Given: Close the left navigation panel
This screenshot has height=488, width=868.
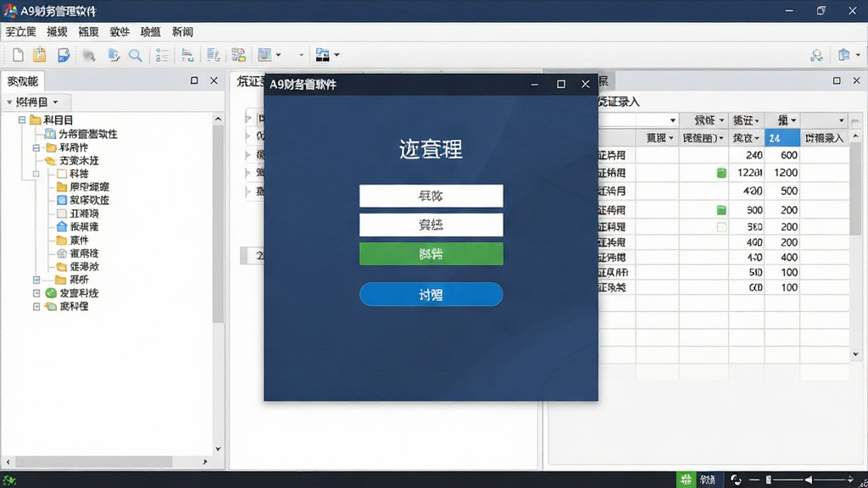Looking at the screenshot, I should click(x=214, y=80).
